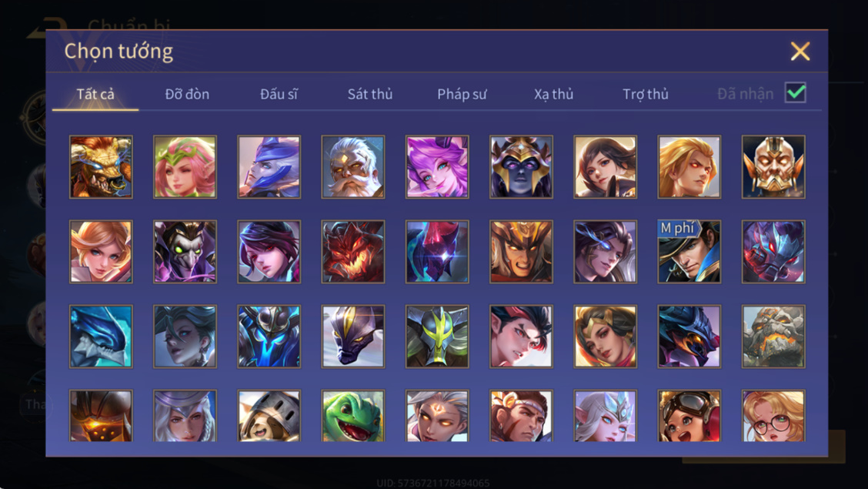Pick the pink-haired elf hero with leaf crown

185,166
